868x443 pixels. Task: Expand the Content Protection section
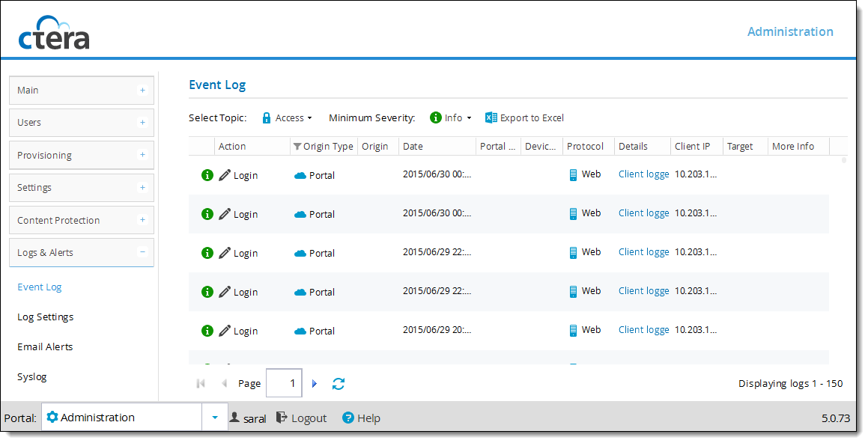pos(142,219)
